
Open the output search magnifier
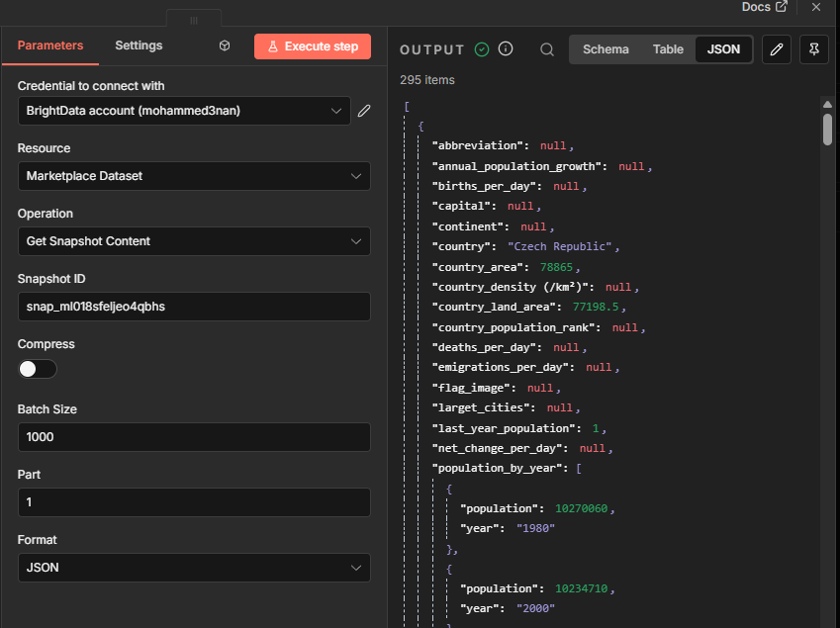pos(547,49)
